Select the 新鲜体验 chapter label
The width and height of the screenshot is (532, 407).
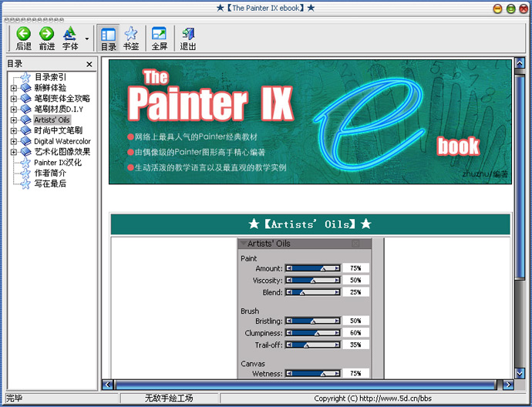50,88
